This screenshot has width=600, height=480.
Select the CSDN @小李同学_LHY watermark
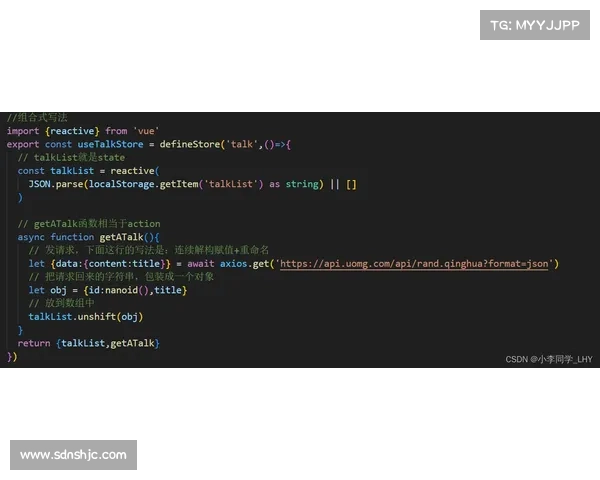click(548, 359)
